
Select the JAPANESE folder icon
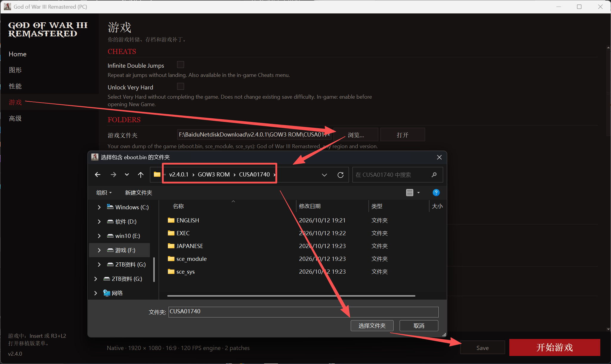[x=171, y=246]
